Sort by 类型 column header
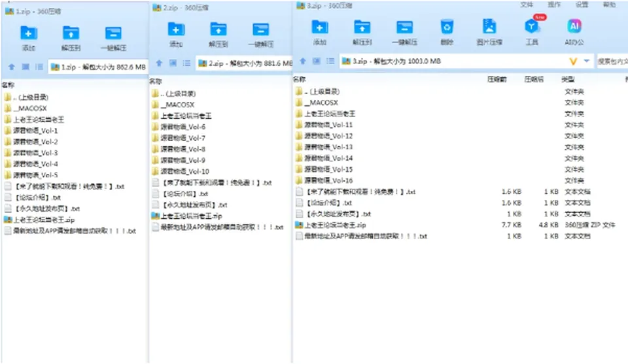 point(568,79)
